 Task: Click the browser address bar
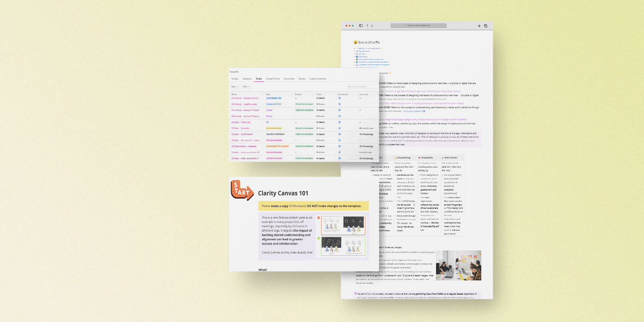tap(418, 25)
